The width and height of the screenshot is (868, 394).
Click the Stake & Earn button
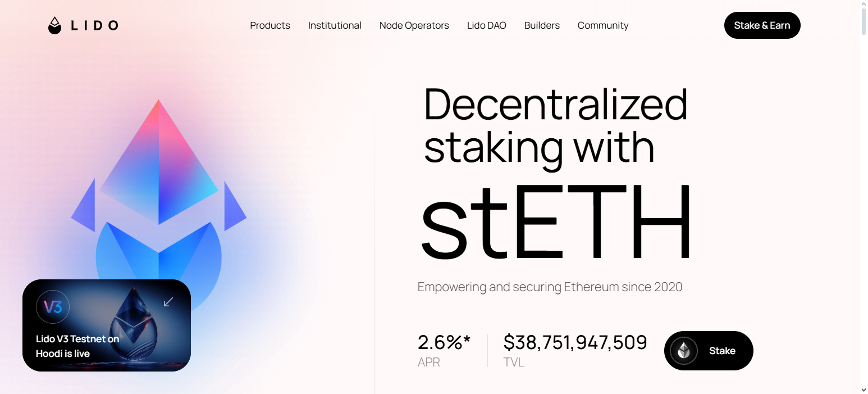click(x=762, y=25)
